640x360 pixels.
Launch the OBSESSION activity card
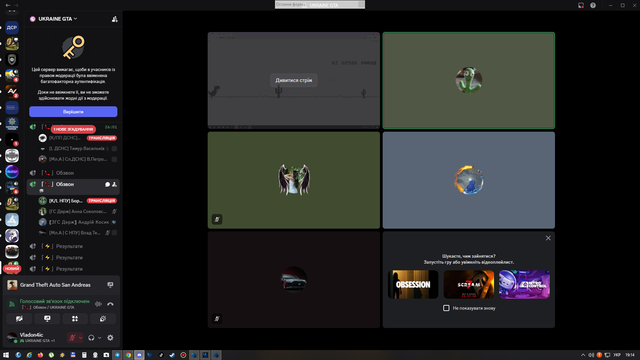click(x=413, y=284)
